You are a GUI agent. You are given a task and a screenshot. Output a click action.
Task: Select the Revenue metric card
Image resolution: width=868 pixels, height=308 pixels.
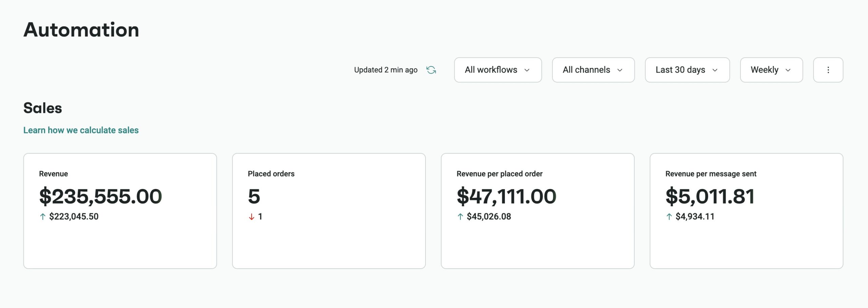pyautogui.click(x=120, y=210)
